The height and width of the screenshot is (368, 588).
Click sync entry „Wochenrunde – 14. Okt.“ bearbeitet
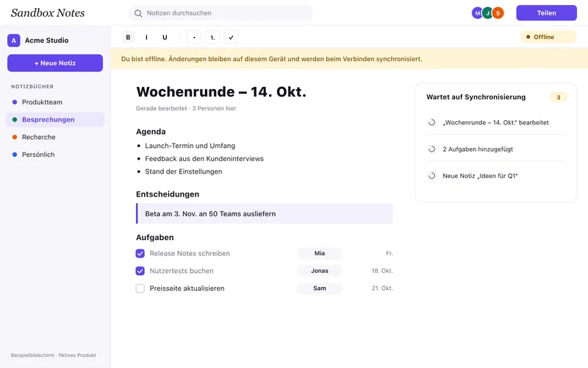point(495,122)
